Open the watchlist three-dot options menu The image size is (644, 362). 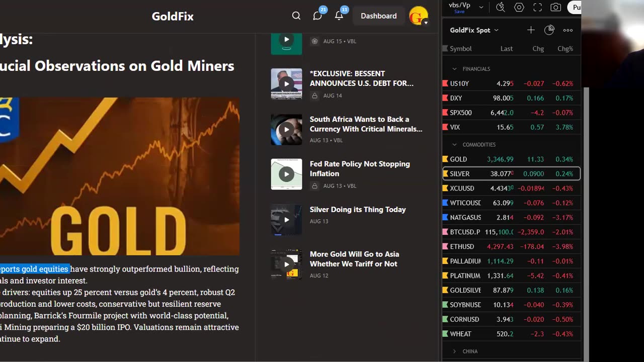point(568,30)
